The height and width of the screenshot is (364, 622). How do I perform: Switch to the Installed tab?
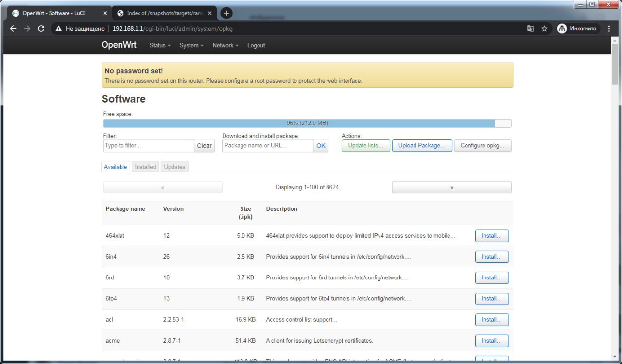[x=145, y=167]
